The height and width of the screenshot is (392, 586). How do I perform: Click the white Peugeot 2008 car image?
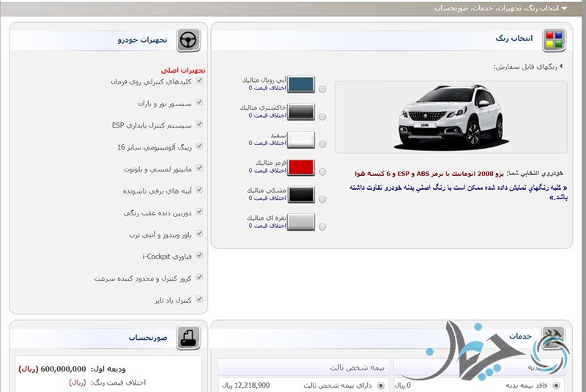pos(450,117)
